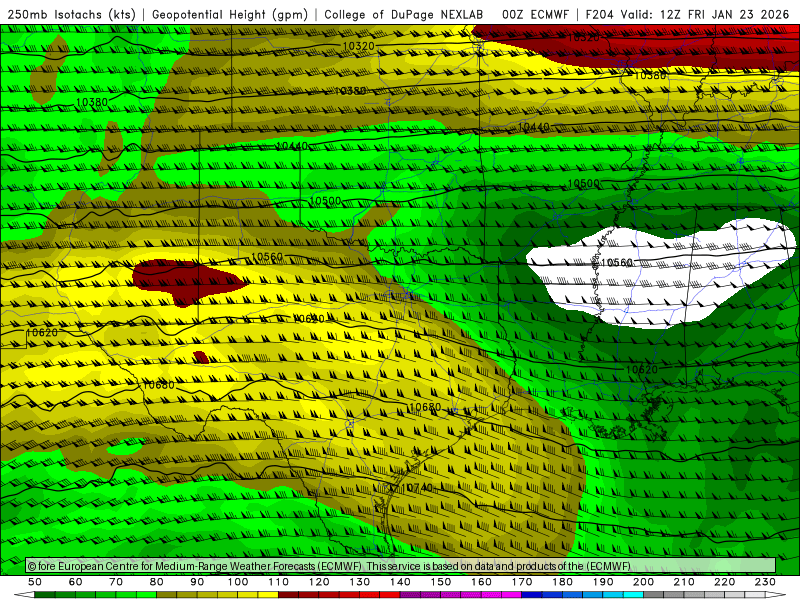800x600 pixels.
Task: Click the "230" color scale label
Action: pyautogui.click(x=765, y=582)
